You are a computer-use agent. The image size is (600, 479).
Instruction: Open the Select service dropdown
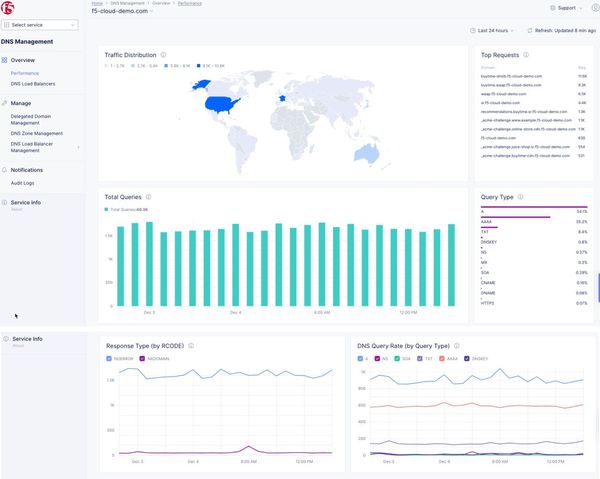click(41, 24)
